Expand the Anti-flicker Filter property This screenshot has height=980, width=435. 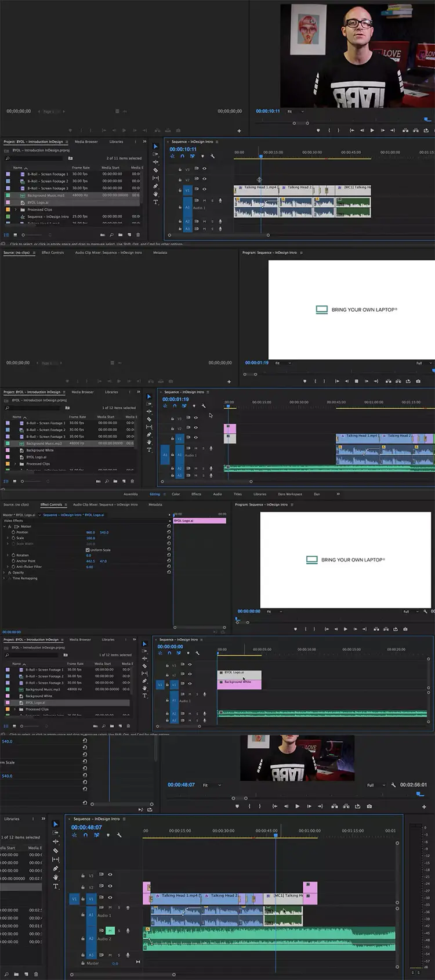tap(8, 567)
